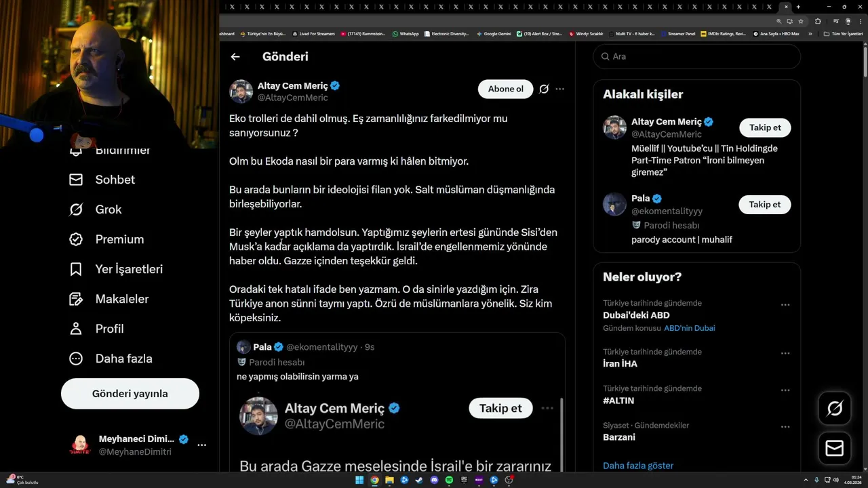Image resolution: width=868 pixels, height=488 pixels.
Task: Open the ABD'nin Dubai topic link
Action: coord(689,328)
